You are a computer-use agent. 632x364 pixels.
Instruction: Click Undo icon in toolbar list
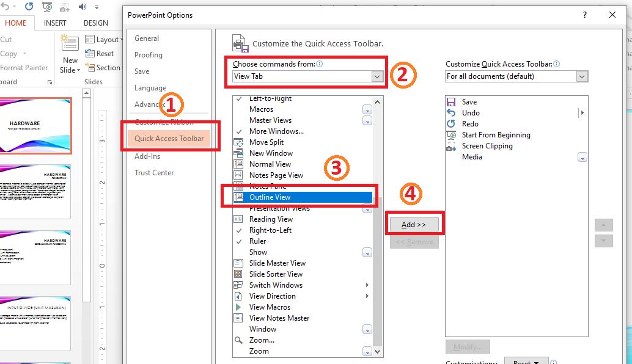point(451,113)
